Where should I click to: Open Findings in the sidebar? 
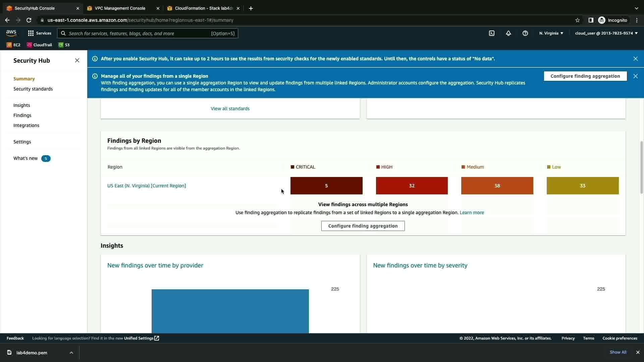(22, 115)
